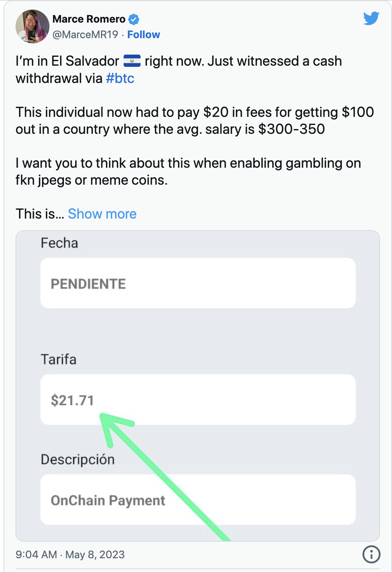Select the OnChain Payment description field
The width and height of the screenshot is (392, 572).
click(x=198, y=500)
